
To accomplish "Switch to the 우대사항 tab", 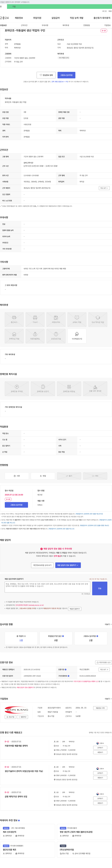I will (45, 25).
